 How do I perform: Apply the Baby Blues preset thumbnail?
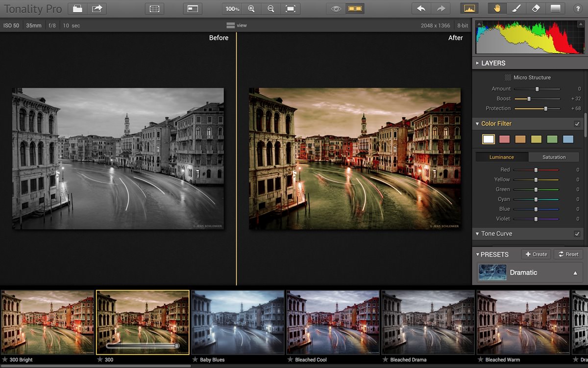click(x=238, y=322)
